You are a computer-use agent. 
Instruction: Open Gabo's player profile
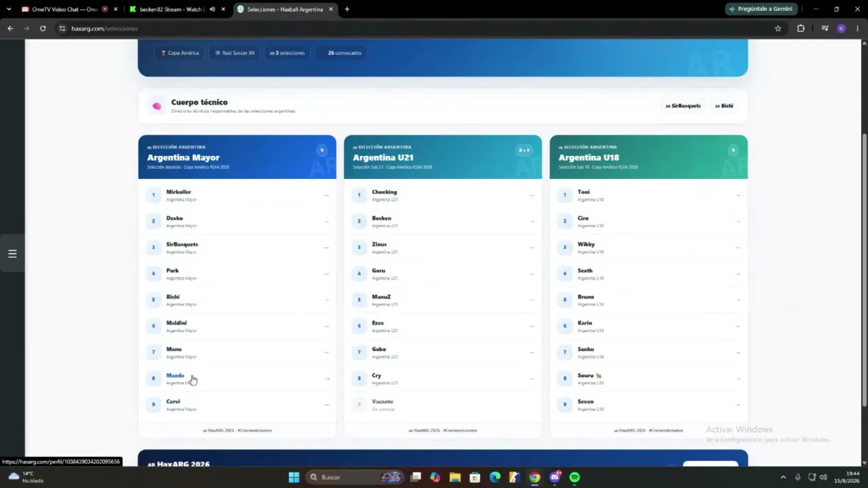coord(443,352)
